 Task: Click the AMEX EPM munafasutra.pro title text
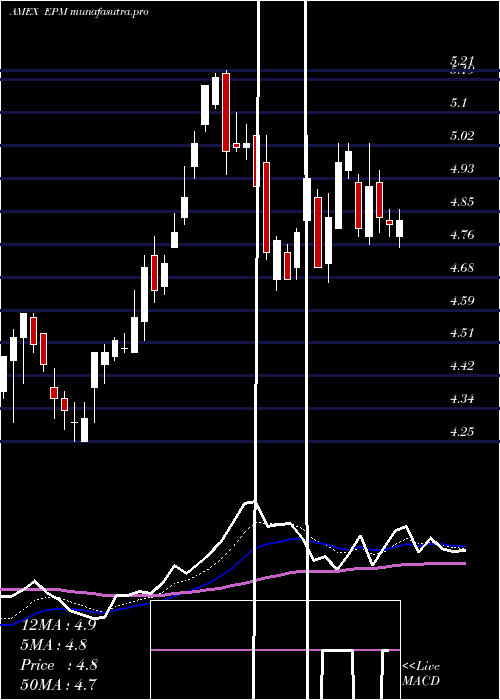[79, 12]
